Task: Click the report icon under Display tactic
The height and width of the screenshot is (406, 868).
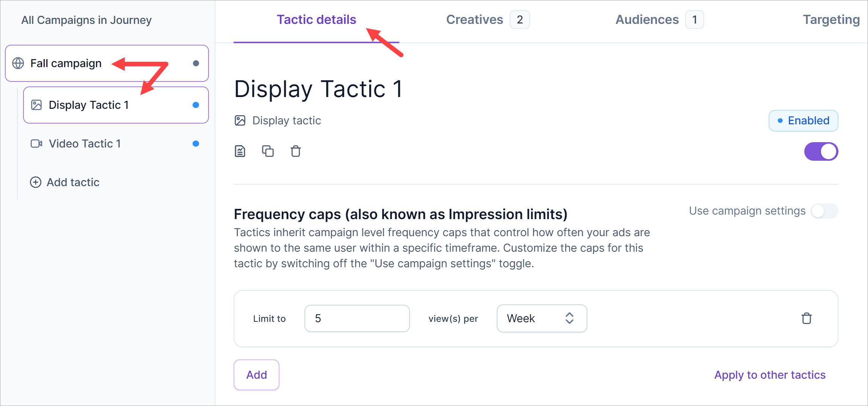Action: click(x=240, y=151)
